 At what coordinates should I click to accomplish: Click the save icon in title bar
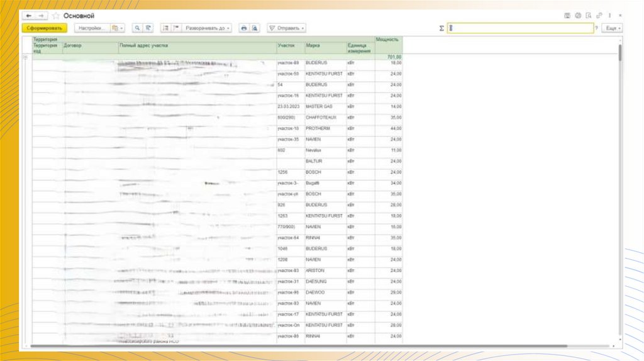567,16
